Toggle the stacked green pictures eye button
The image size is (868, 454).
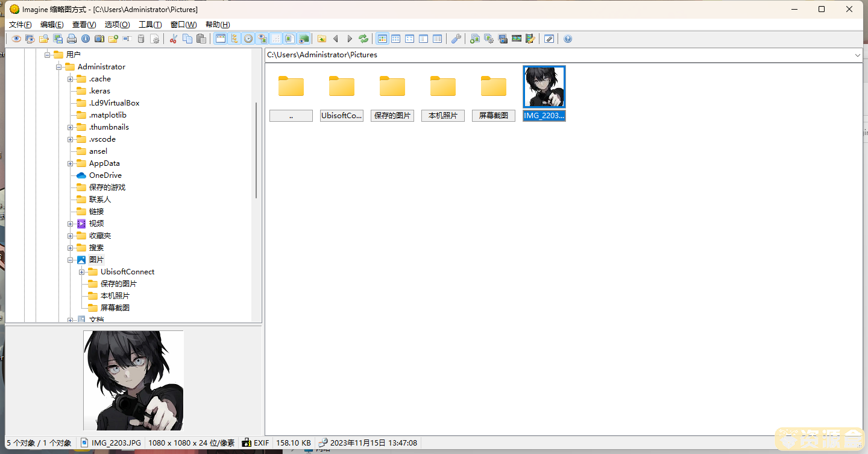[304, 39]
